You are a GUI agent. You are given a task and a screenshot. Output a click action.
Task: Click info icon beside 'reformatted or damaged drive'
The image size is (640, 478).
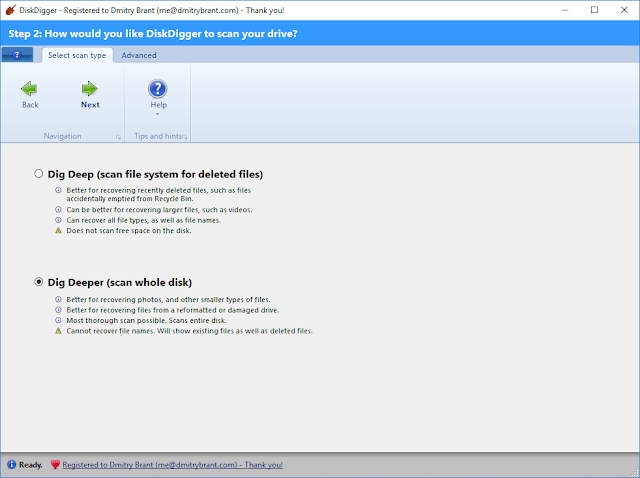58,310
